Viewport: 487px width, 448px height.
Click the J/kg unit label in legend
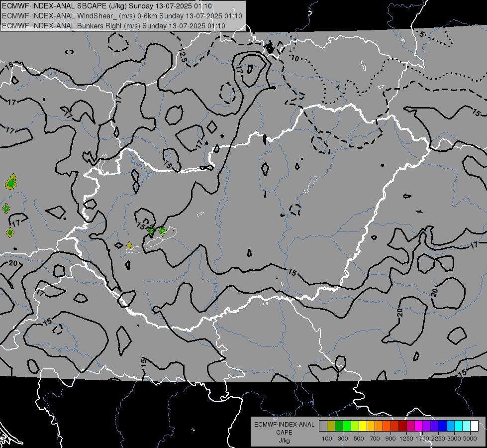click(x=284, y=441)
